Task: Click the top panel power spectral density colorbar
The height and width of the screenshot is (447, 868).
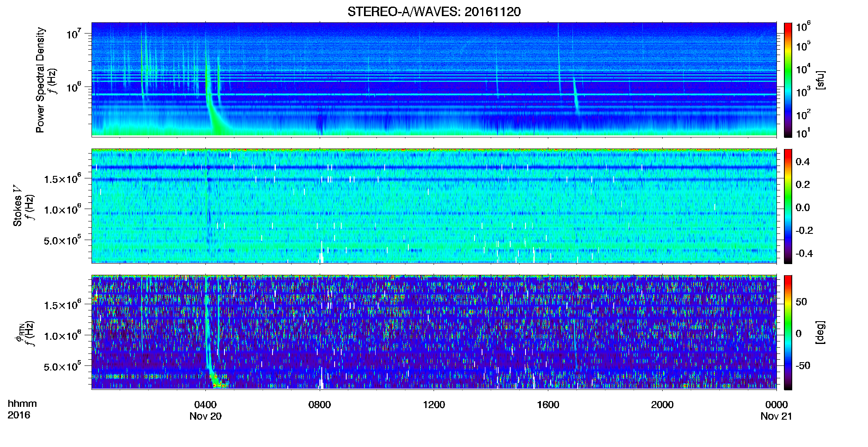Action: click(x=788, y=80)
